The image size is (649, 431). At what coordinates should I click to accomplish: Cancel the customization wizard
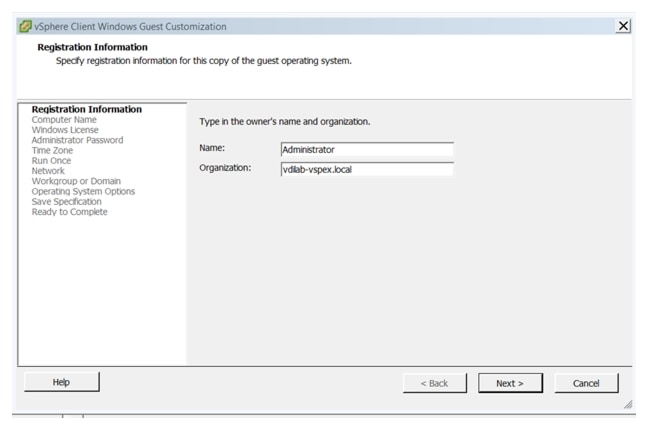[x=586, y=383]
